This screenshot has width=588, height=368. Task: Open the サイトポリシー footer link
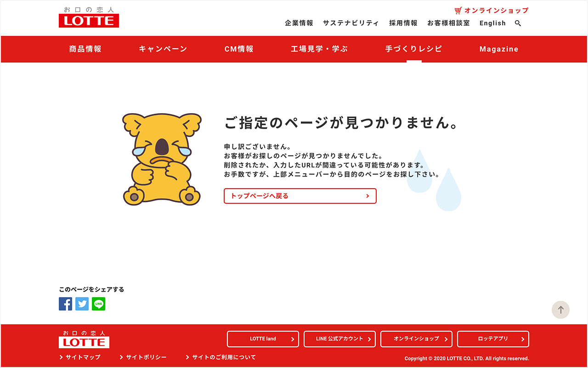click(143, 357)
